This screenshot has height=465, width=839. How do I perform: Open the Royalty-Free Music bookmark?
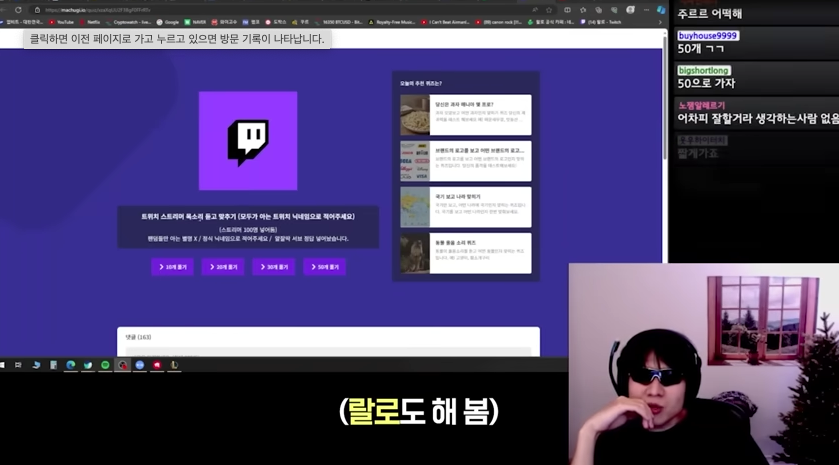[x=392, y=22]
